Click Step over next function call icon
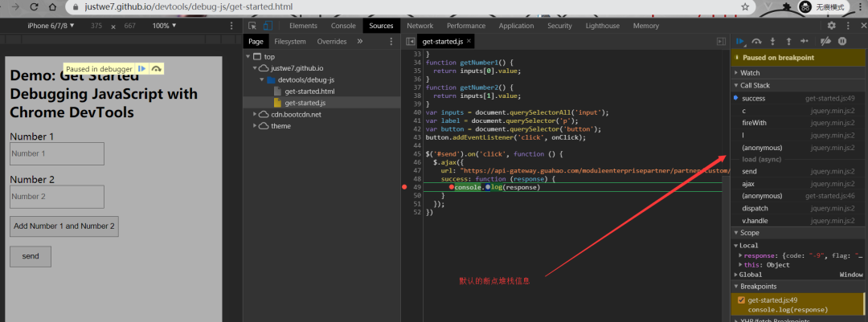 (756, 41)
